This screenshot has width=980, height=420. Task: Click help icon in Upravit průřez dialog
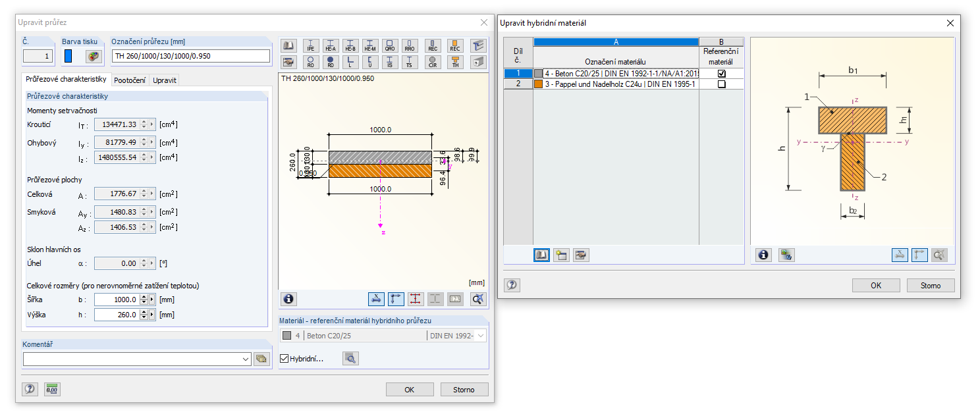(x=30, y=389)
